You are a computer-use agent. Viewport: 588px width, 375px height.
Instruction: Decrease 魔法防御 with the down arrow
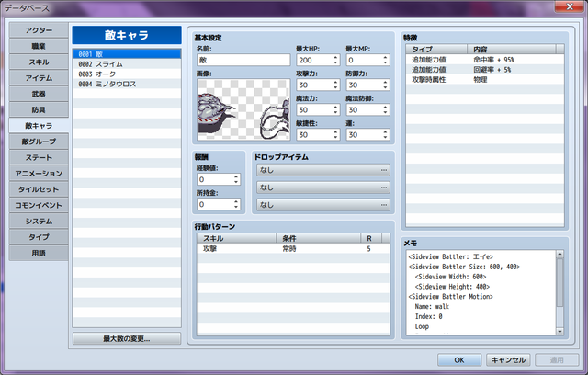tap(385, 112)
